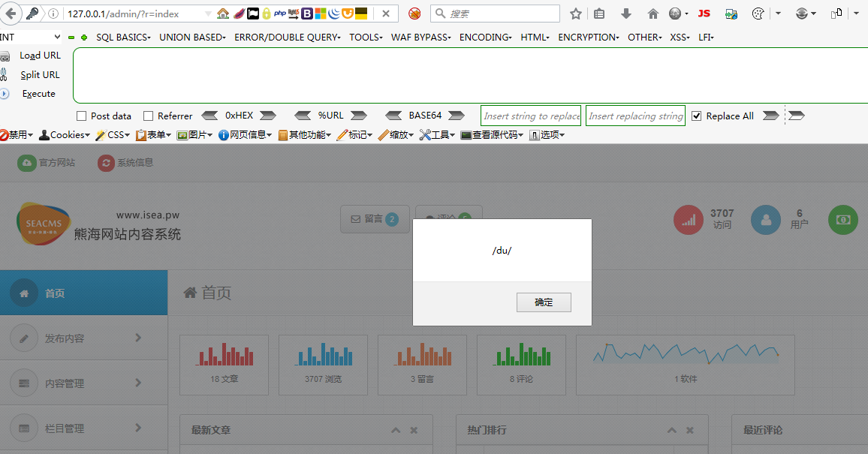Click the HackBar green minus icon
Screen dimensions: 868x454
pyautogui.click(x=71, y=38)
